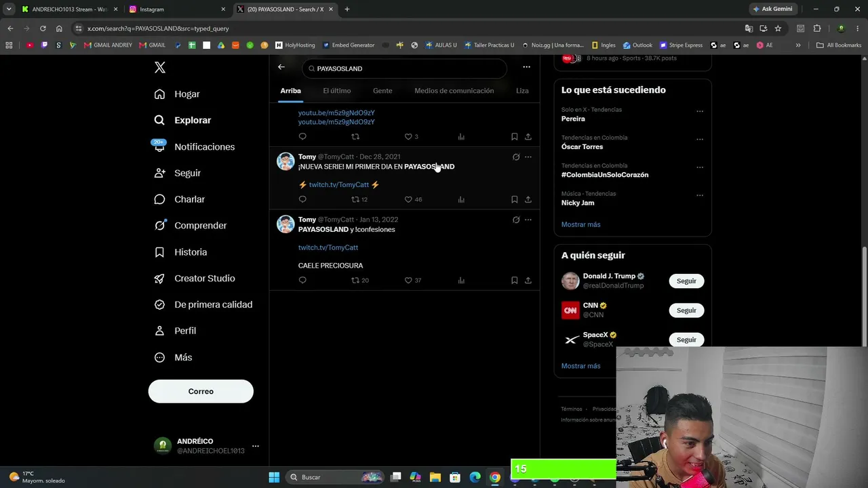Switch to the Gente tab
The width and height of the screenshot is (868, 488).
click(x=382, y=91)
